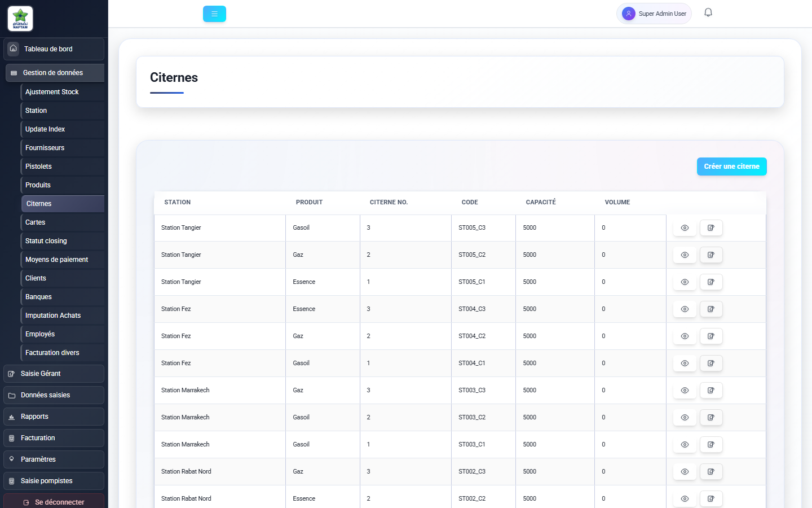Click Se déconnecter to log out
Viewport: 812px width, 508px height.
[54, 502]
